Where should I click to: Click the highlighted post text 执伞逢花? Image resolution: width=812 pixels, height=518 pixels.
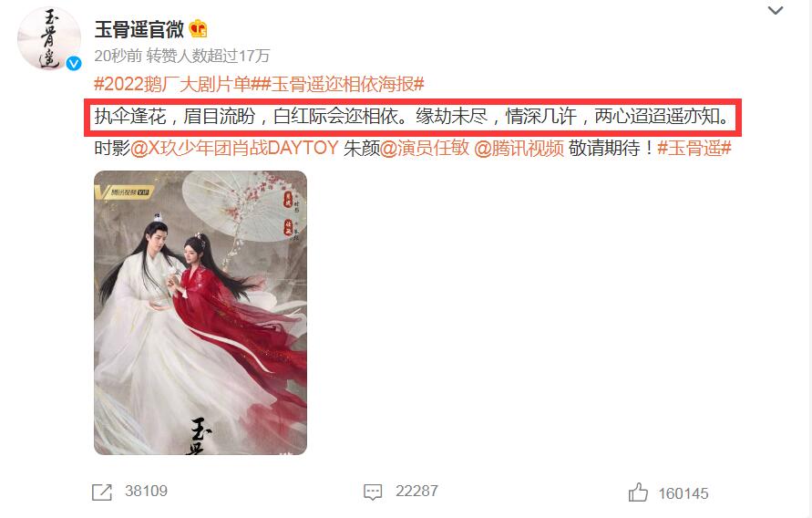click(x=130, y=117)
